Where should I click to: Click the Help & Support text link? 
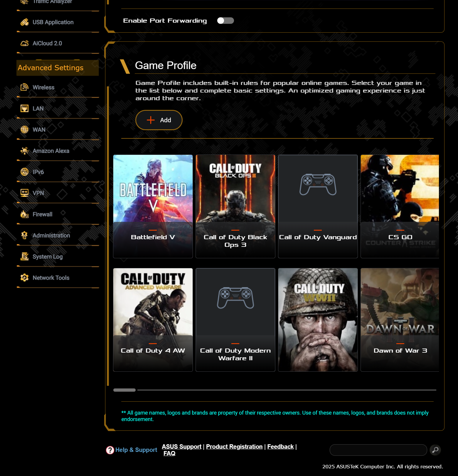[x=136, y=450]
